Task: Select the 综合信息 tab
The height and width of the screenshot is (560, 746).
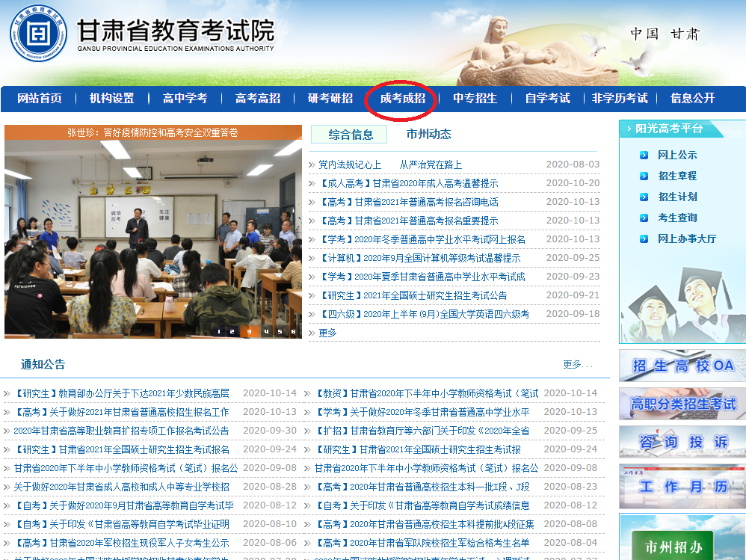Action: click(x=351, y=135)
